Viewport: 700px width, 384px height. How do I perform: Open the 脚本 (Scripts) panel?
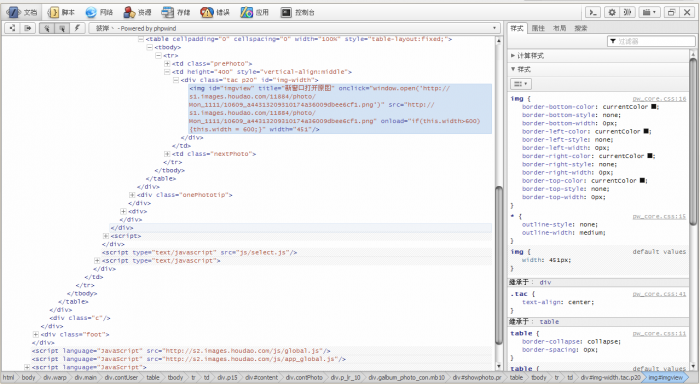[x=61, y=13]
